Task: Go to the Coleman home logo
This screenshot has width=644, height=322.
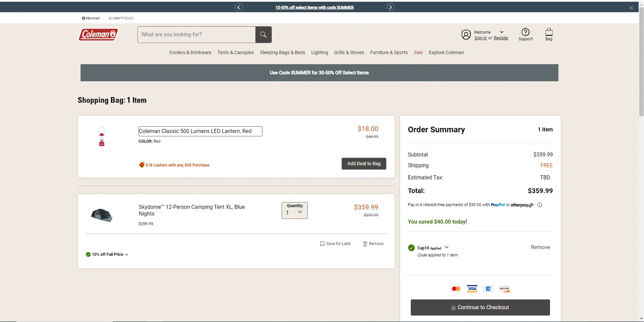Action: tap(98, 34)
